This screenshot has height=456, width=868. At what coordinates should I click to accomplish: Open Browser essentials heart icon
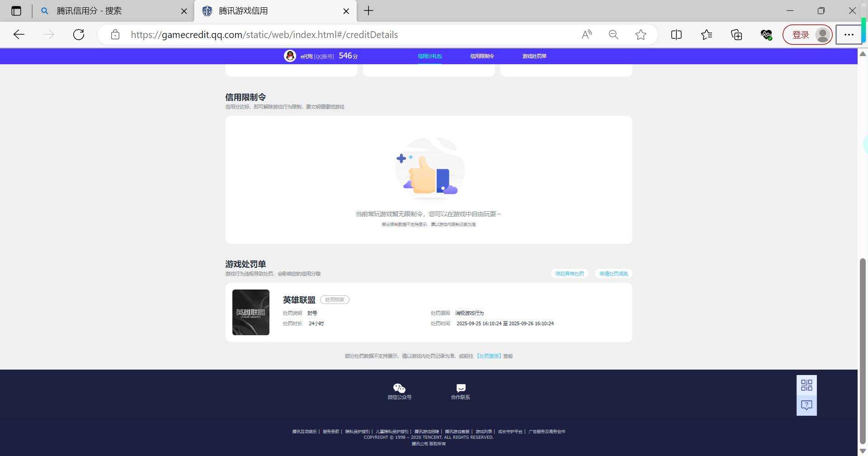click(766, 34)
